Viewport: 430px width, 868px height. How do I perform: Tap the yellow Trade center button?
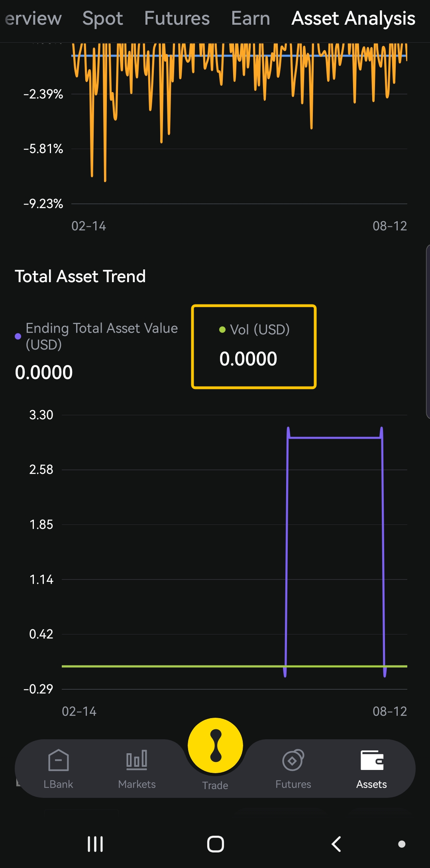(x=215, y=745)
